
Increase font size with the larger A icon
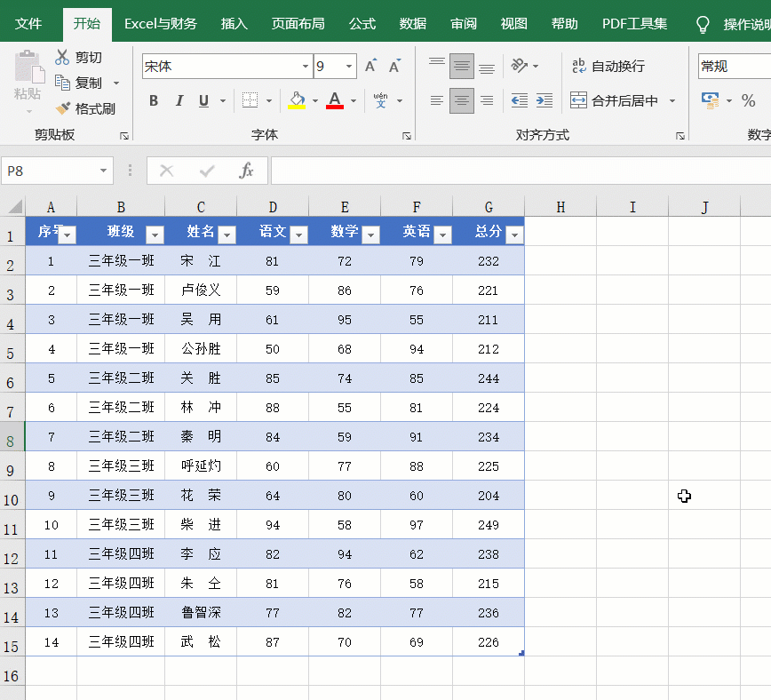(371, 66)
